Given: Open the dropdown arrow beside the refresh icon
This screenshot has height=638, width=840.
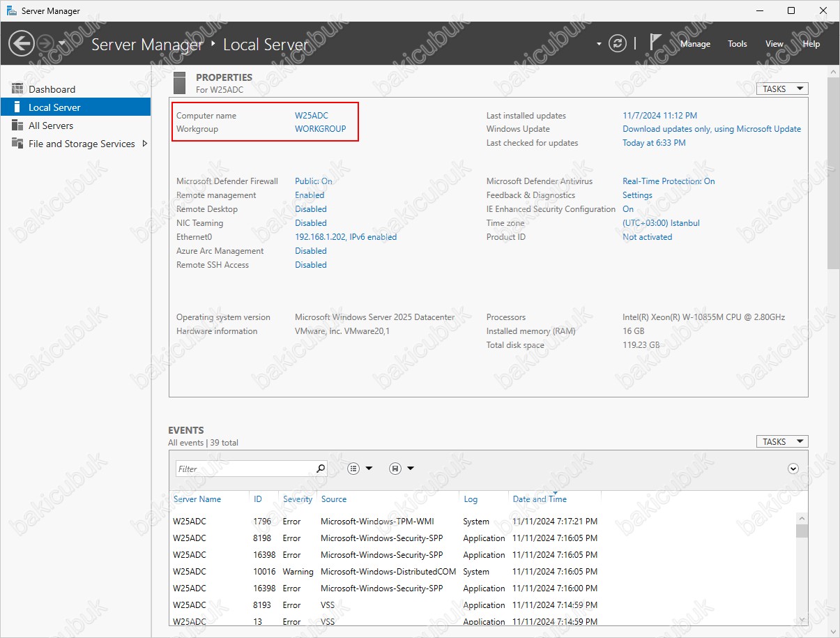Looking at the screenshot, I should [x=599, y=44].
